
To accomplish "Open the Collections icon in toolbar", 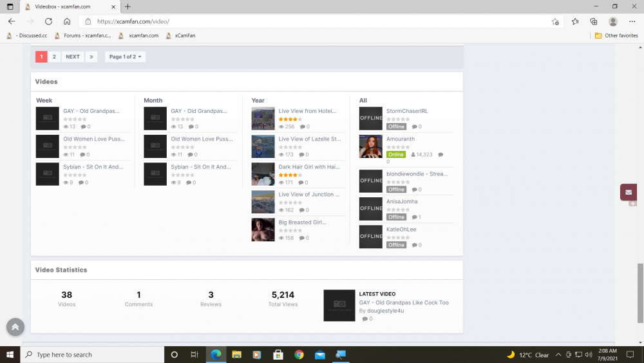I will (594, 21).
